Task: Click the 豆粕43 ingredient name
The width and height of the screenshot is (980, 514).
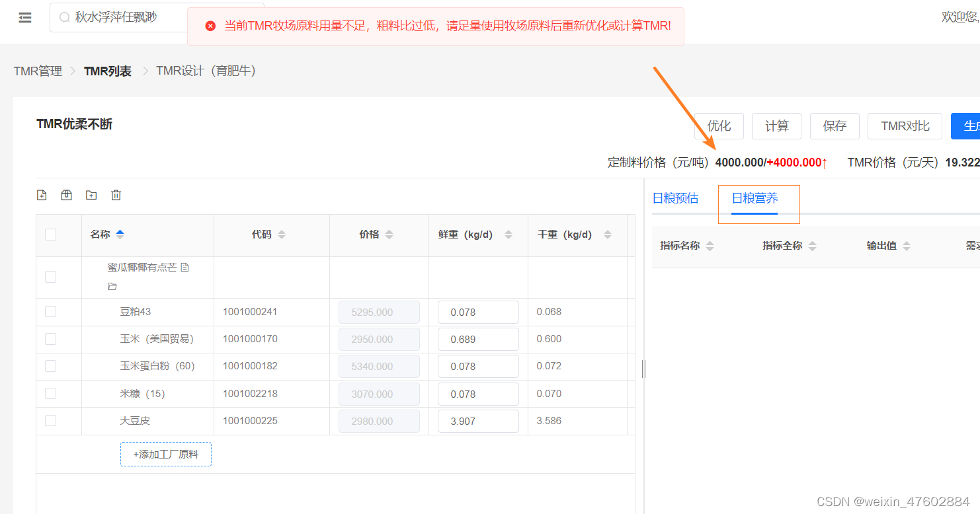Action: pyautogui.click(x=136, y=311)
